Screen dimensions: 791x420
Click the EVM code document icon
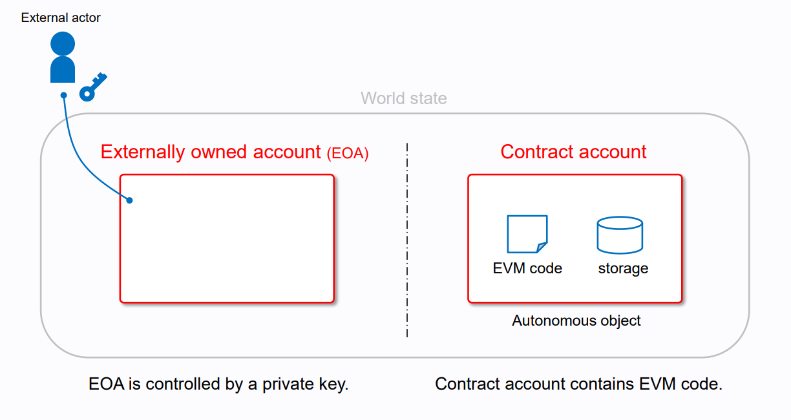(526, 234)
